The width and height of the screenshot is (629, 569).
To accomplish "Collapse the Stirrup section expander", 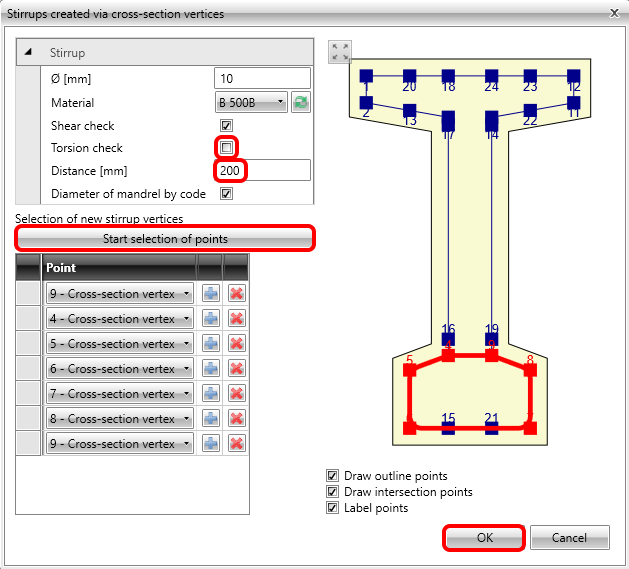I will [x=28, y=51].
